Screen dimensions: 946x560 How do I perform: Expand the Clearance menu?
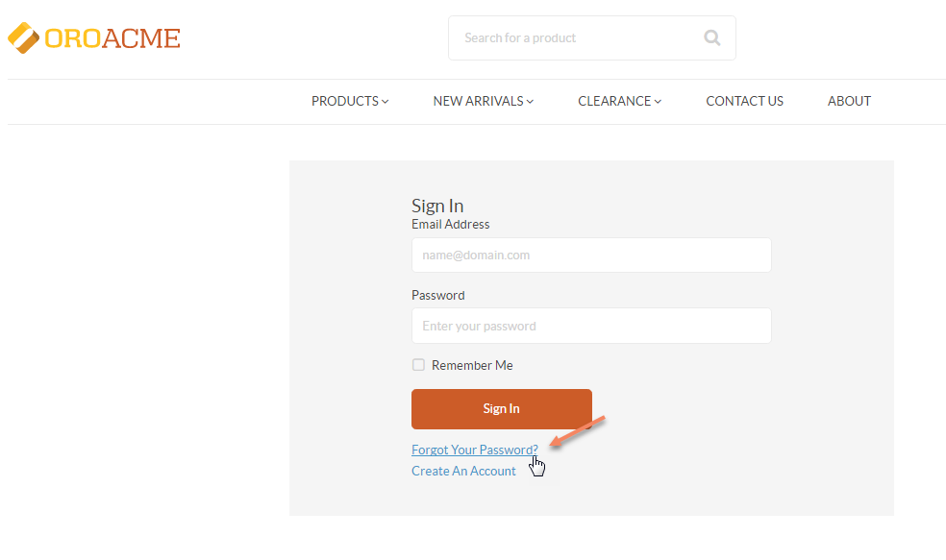[x=619, y=101]
